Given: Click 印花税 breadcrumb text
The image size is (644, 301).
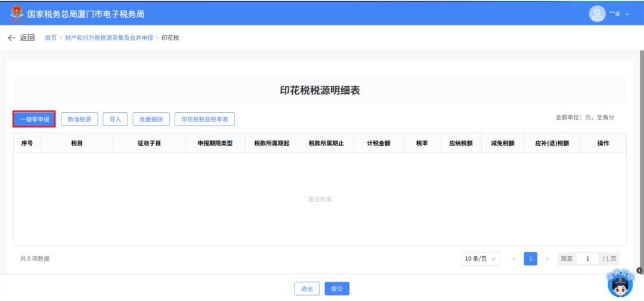Looking at the screenshot, I should click(170, 38).
